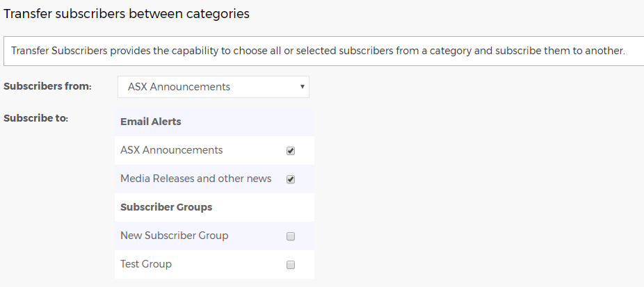Click the dropdown arrow beside ASX Announcements
This screenshot has height=287, width=644.
click(303, 87)
